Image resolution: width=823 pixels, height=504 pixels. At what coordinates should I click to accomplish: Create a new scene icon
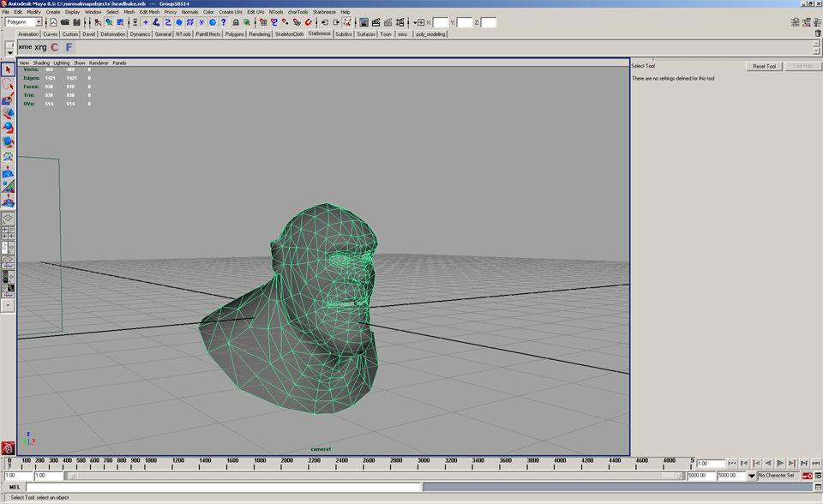[53, 22]
